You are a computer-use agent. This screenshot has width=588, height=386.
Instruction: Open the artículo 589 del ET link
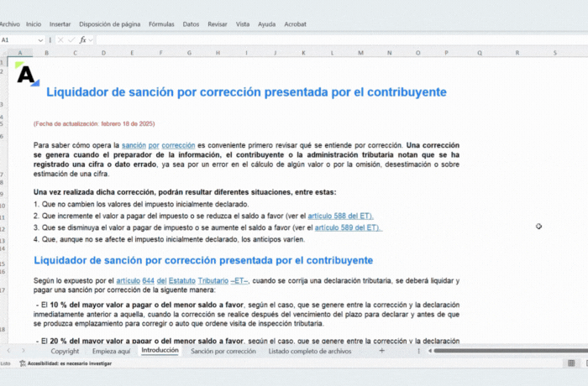tap(348, 227)
